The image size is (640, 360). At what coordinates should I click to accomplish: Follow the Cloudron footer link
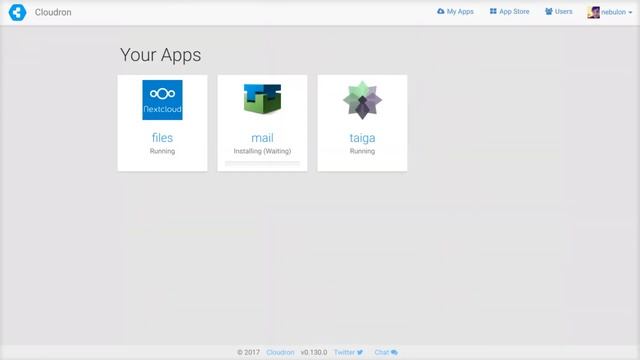(x=280, y=352)
